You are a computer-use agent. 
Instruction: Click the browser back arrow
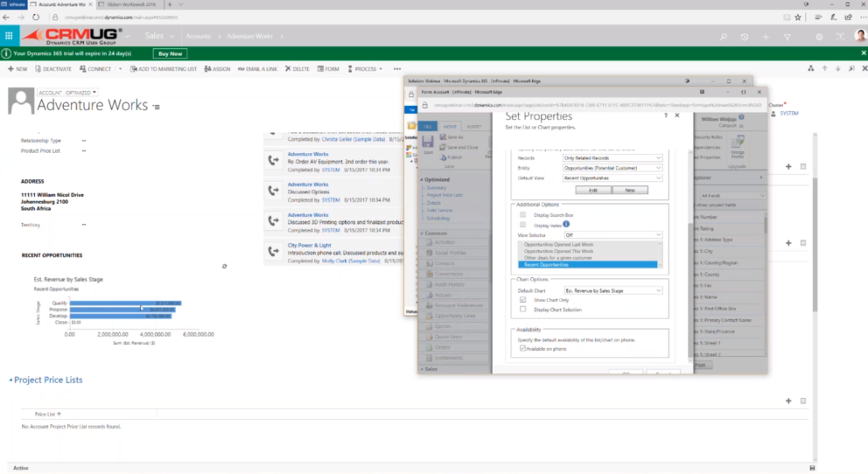7,17
